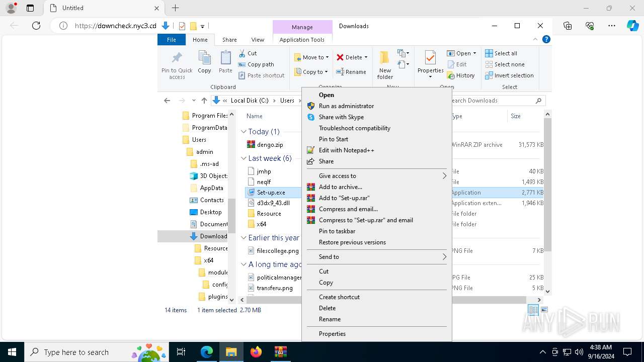Select the dengo.zip file
The width and height of the screenshot is (644, 362).
(x=270, y=145)
